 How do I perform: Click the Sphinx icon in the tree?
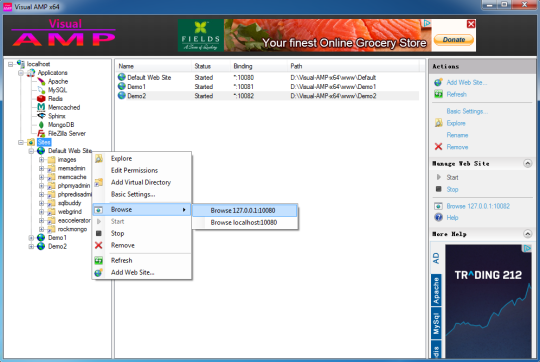click(41, 116)
